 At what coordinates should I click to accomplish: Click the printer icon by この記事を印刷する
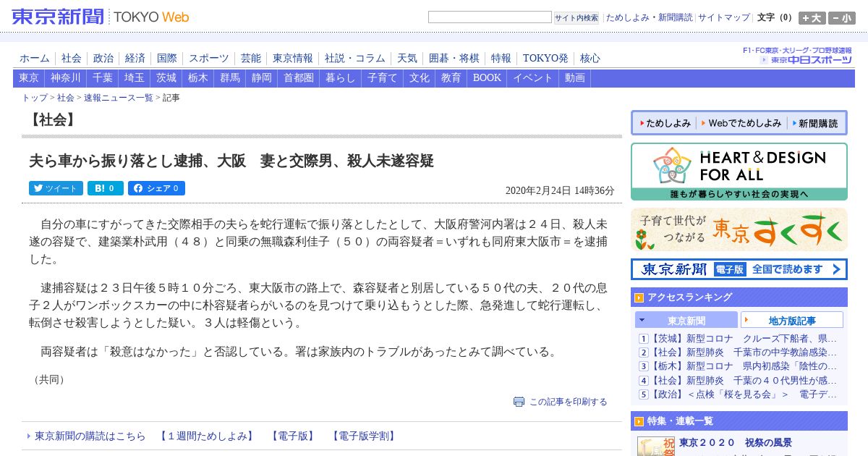(x=519, y=402)
